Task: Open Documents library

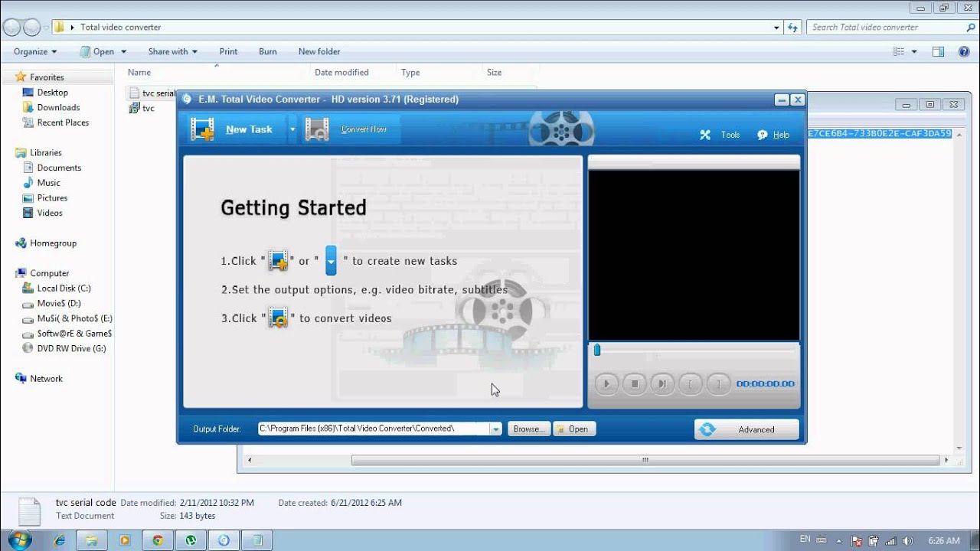Action: [x=59, y=168]
